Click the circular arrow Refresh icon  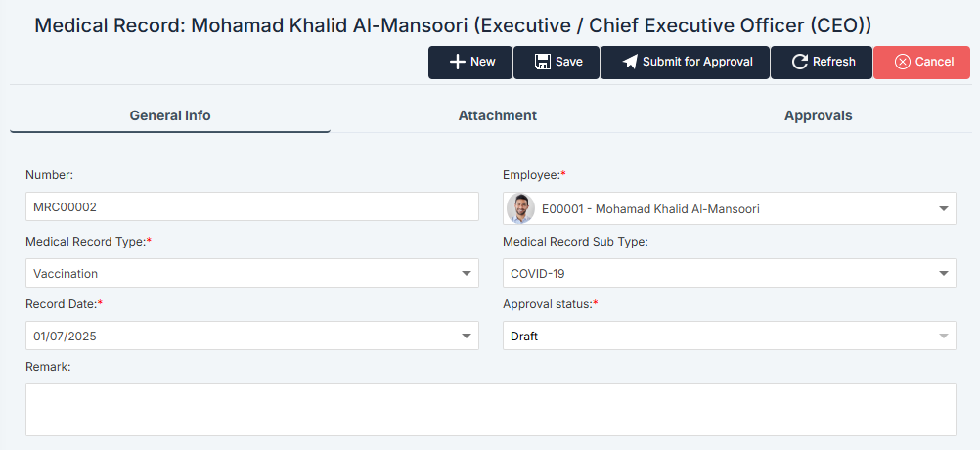point(800,62)
